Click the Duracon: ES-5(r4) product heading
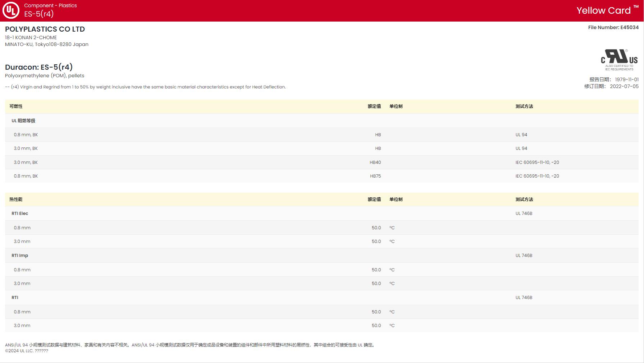Viewport: 644px width, 363px height. tap(39, 67)
